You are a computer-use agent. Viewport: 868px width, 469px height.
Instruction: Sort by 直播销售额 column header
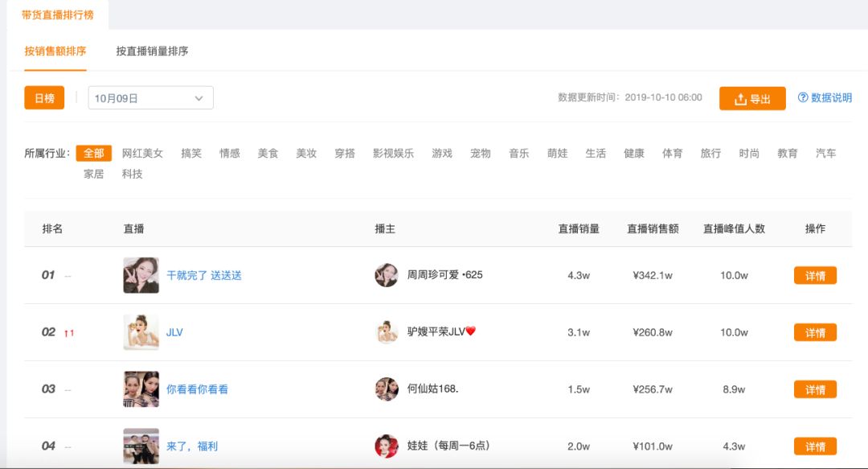pyautogui.click(x=653, y=228)
